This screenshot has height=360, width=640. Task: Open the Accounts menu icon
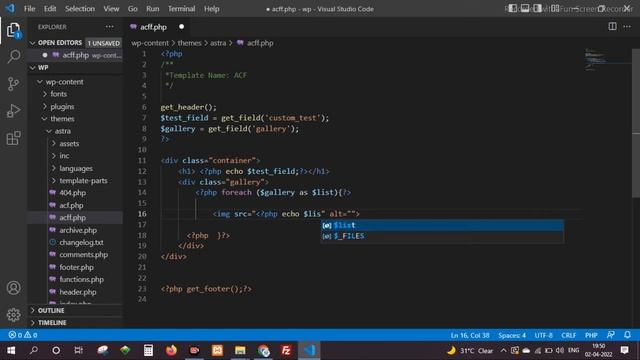[x=13, y=288]
